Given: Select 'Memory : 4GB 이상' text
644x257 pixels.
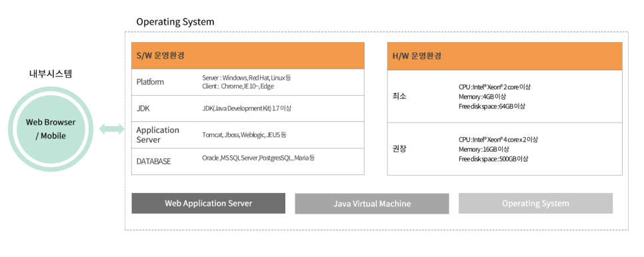Looking at the screenshot, I should (482, 97).
